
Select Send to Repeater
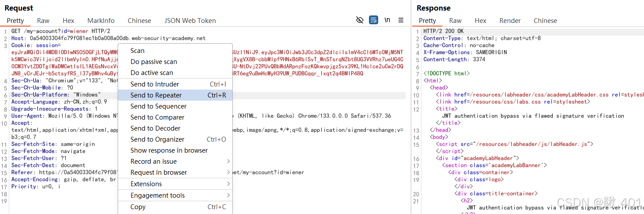point(175,95)
